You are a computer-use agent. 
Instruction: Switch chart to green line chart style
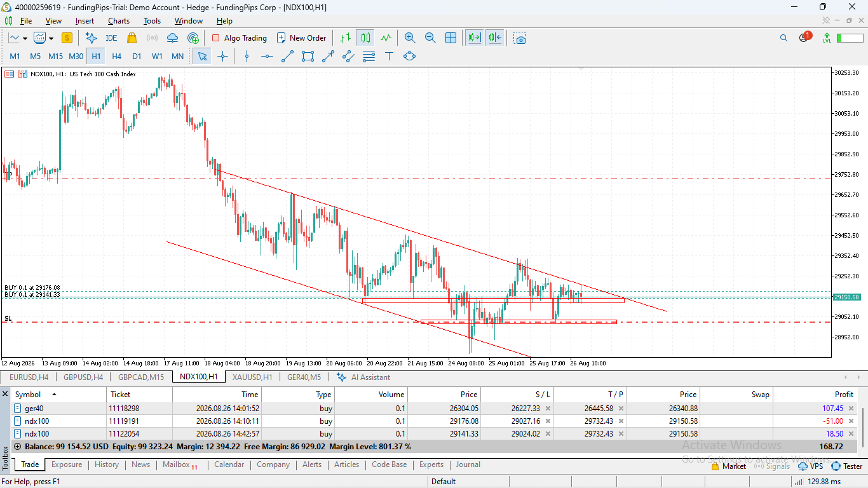point(386,38)
